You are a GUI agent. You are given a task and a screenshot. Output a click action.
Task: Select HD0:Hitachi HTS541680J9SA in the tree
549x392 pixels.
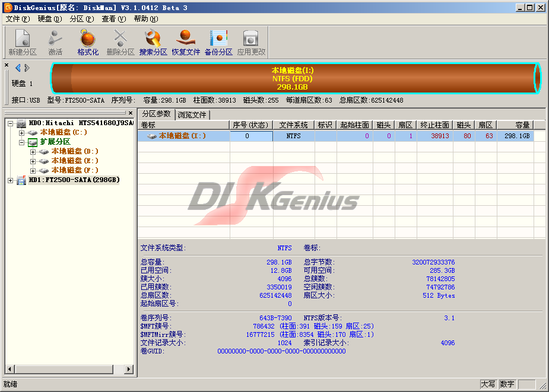click(81, 123)
